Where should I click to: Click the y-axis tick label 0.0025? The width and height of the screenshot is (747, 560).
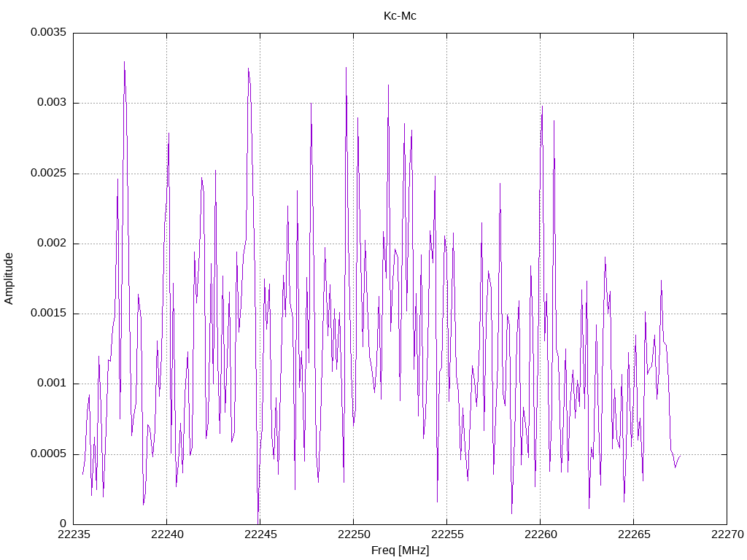pyautogui.click(x=49, y=173)
